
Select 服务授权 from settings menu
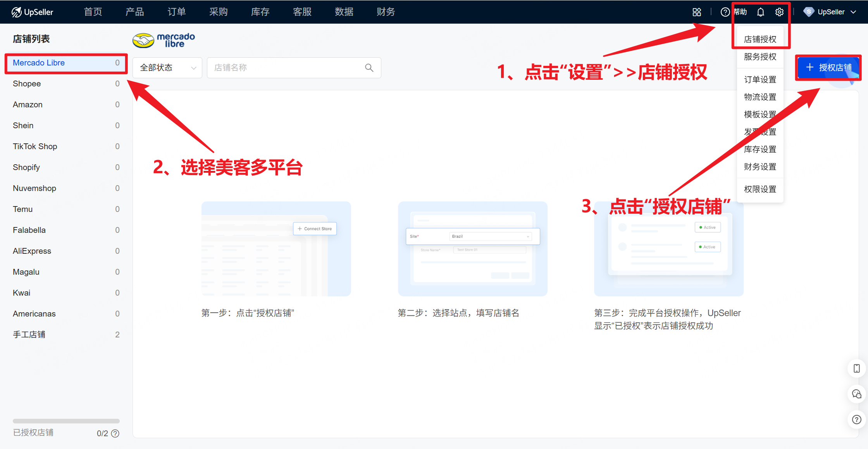(x=760, y=57)
